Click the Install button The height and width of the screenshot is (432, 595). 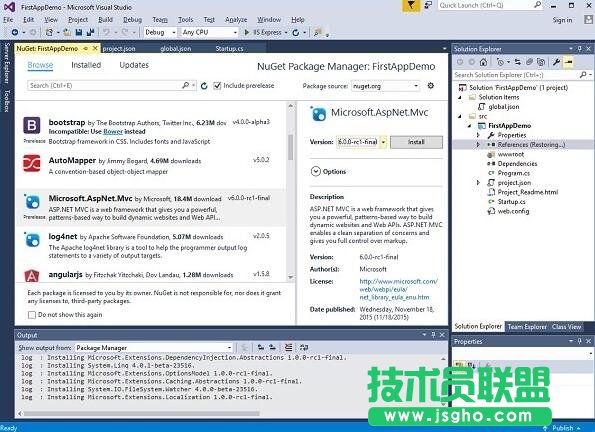tap(416, 142)
